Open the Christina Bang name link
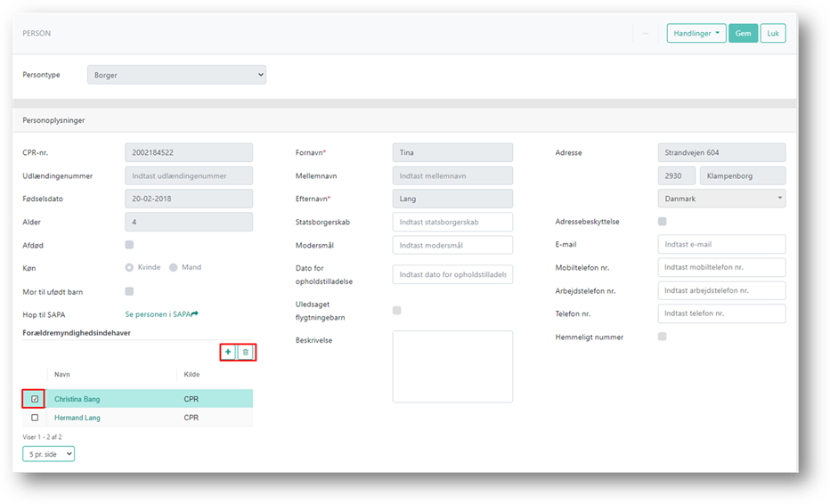This screenshot has width=830, height=504. tap(77, 399)
